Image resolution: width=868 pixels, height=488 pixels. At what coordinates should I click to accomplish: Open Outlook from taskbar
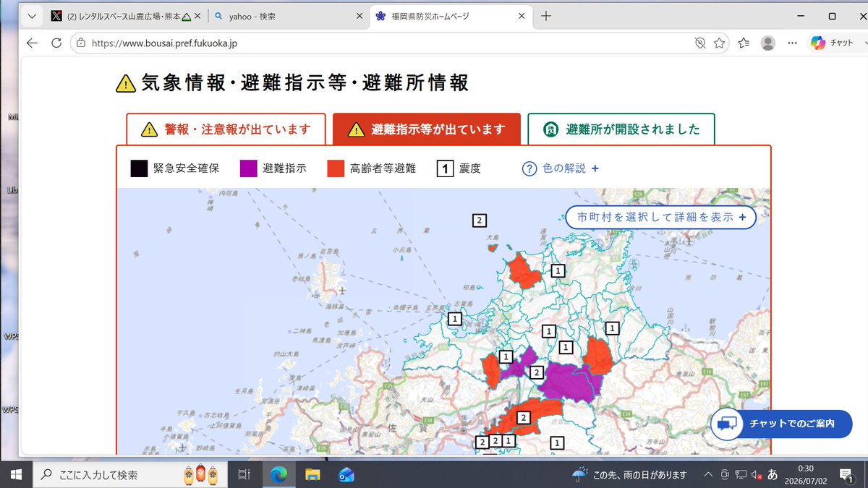(346, 474)
